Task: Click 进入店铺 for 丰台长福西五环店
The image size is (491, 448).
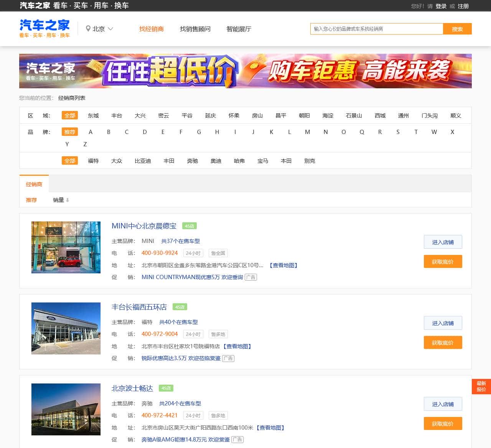Action: coord(443,323)
